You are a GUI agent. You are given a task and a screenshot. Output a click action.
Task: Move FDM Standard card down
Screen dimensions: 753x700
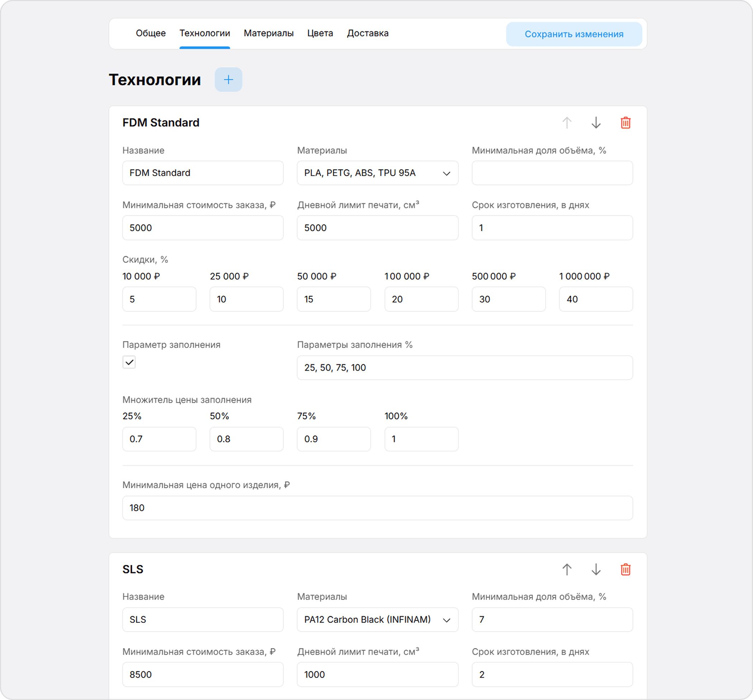[596, 123]
